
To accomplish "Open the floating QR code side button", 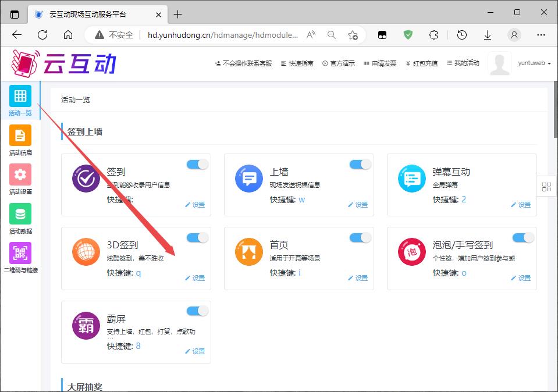I will coord(546,186).
